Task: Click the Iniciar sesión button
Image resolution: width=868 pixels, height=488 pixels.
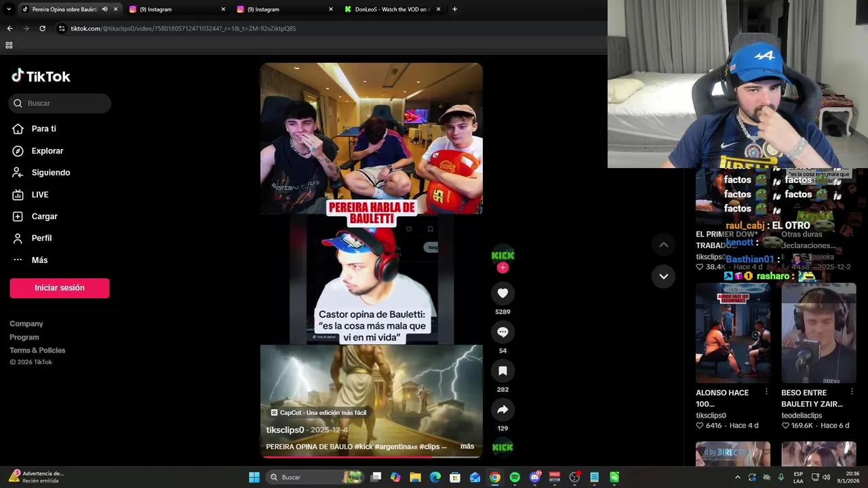Action: pyautogui.click(x=60, y=288)
